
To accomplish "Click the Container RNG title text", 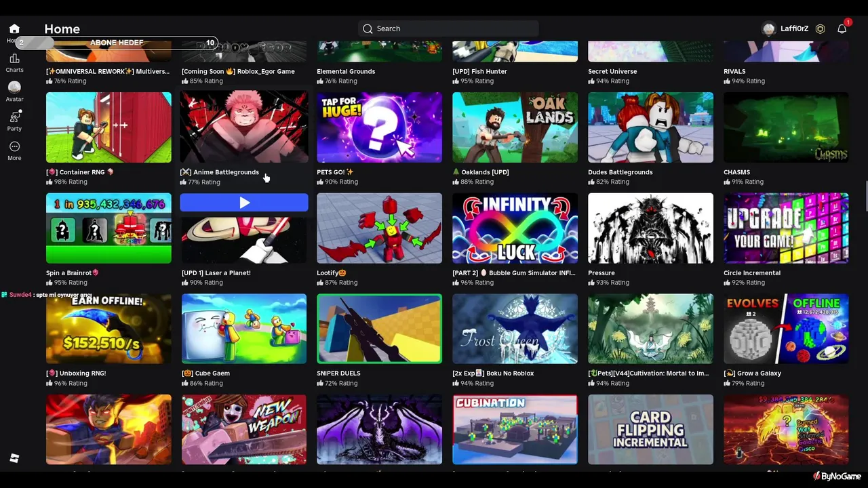I will coord(80,172).
